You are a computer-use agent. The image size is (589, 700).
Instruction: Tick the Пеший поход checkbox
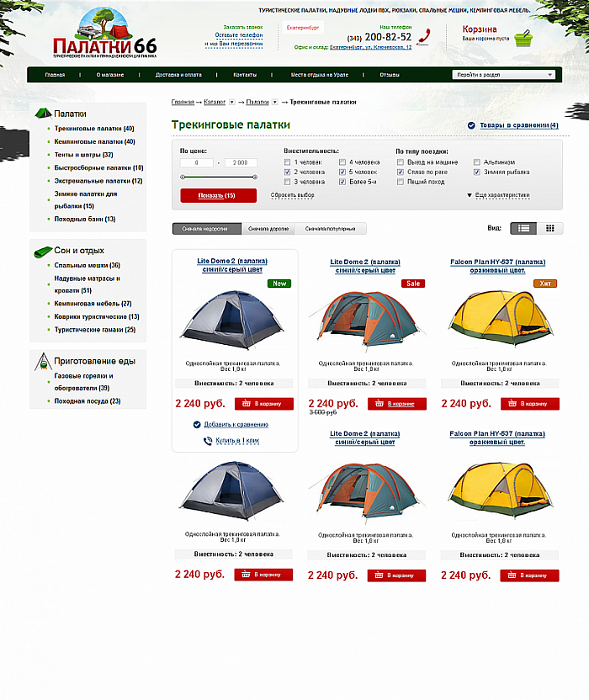pos(401,182)
